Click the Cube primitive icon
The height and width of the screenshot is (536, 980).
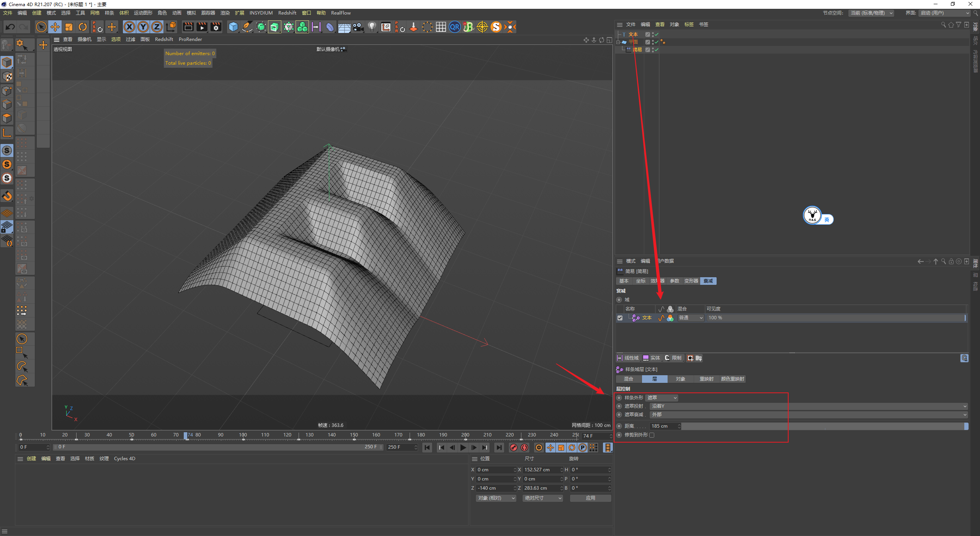point(233,27)
